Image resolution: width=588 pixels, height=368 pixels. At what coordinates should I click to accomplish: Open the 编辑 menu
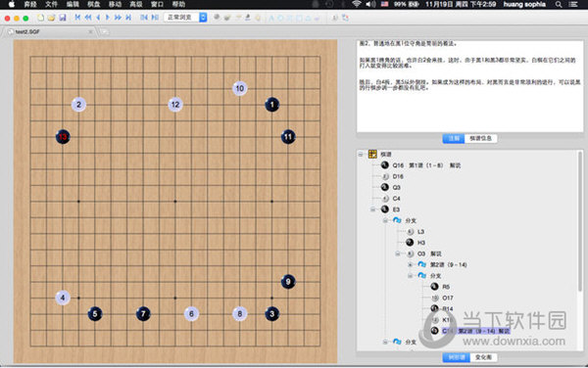coord(73,5)
